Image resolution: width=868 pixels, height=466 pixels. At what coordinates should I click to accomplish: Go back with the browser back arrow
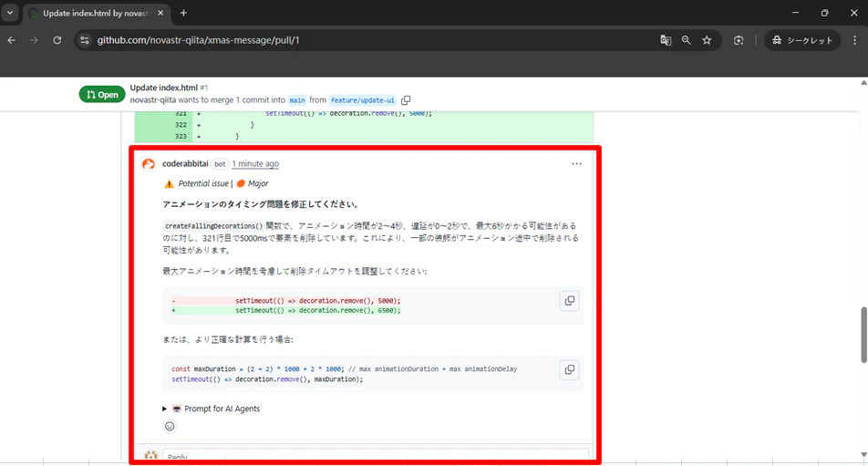point(11,40)
